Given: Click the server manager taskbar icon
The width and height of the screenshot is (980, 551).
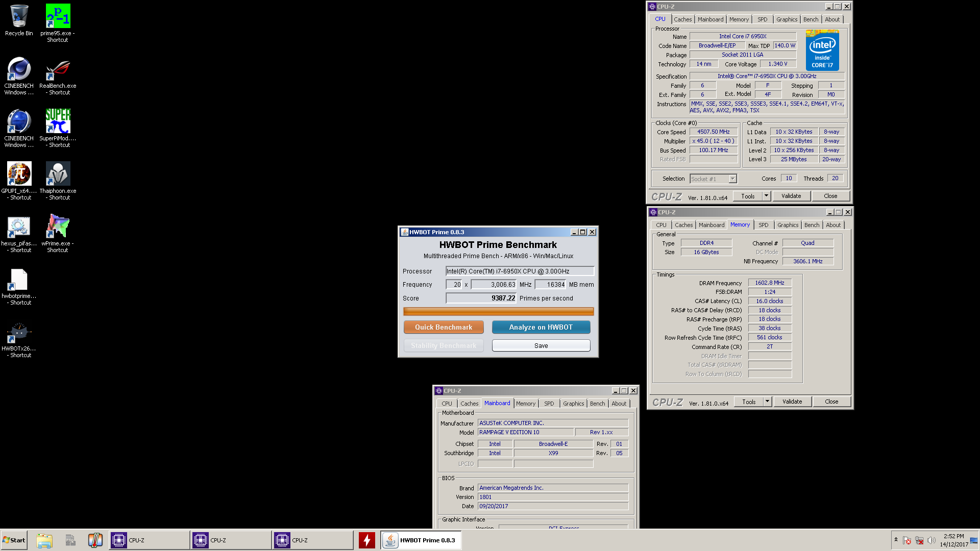Looking at the screenshot, I should point(70,540).
